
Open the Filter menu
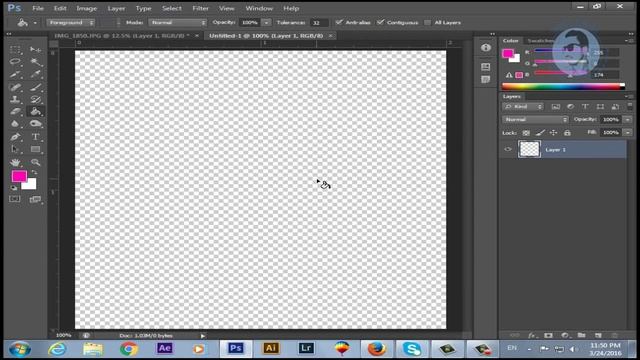pyautogui.click(x=200, y=8)
